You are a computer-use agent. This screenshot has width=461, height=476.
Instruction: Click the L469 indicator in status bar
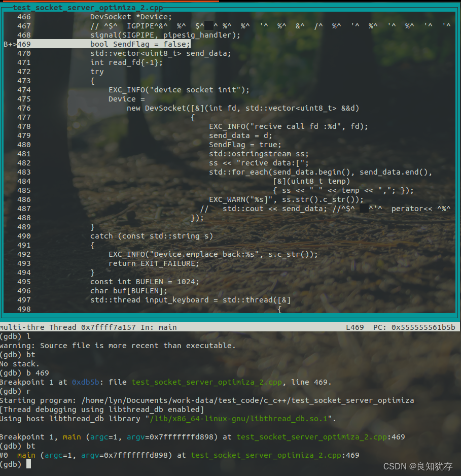354,327
